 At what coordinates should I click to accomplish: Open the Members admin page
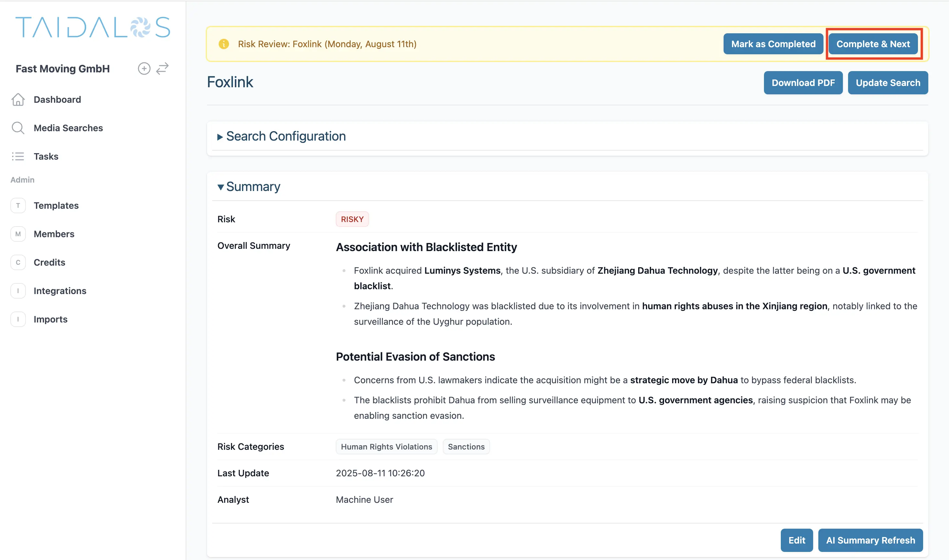point(54,234)
